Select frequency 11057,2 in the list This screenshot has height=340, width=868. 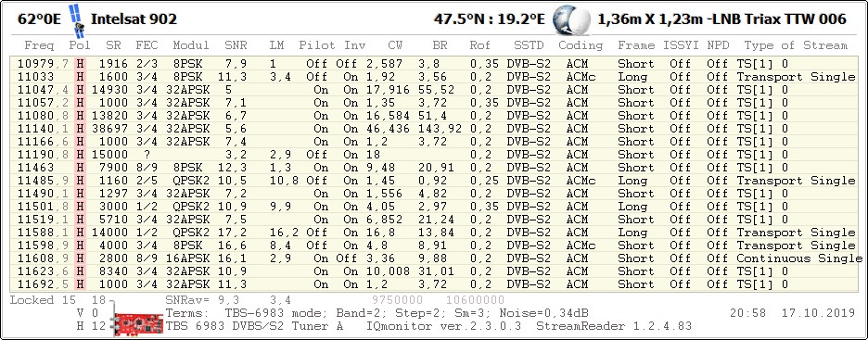click(x=435, y=103)
